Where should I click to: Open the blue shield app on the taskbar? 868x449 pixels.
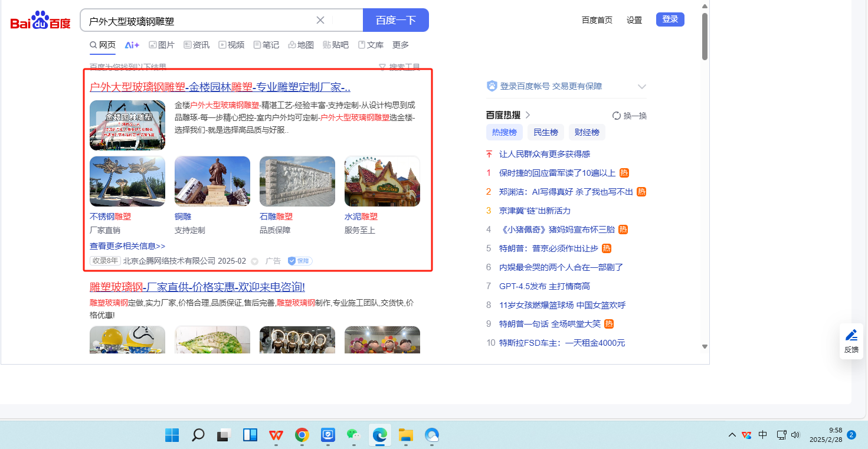(x=327, y=435)
